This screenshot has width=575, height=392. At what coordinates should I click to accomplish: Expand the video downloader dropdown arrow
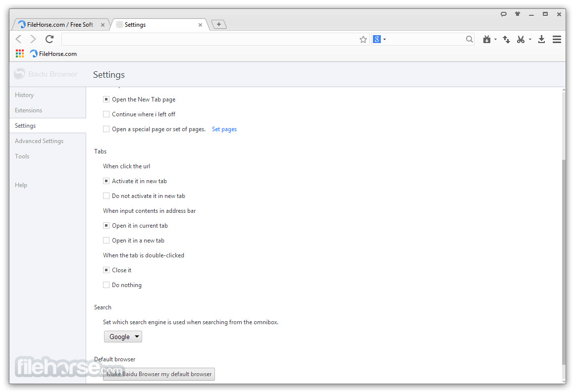pyautogui.click(x=495, y=39)
